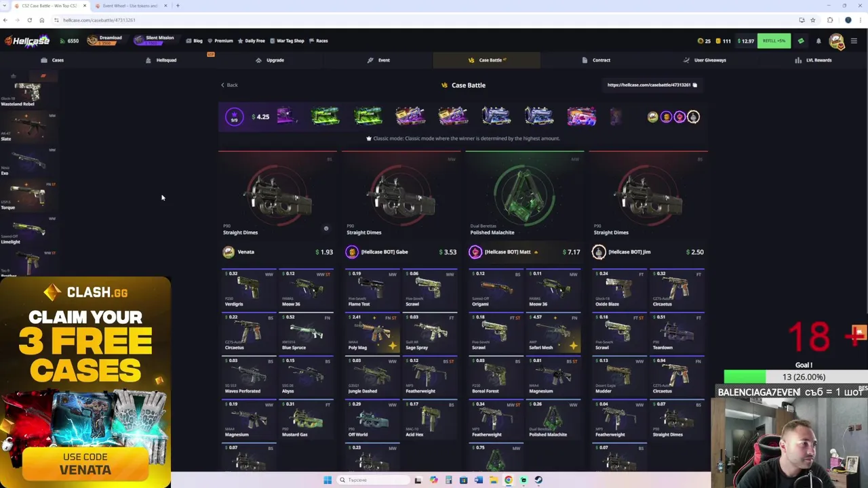The width and height of the screenshot is (868, 488).
Task: Click the Hellcase logo
Action: click(x=27, y=41)
